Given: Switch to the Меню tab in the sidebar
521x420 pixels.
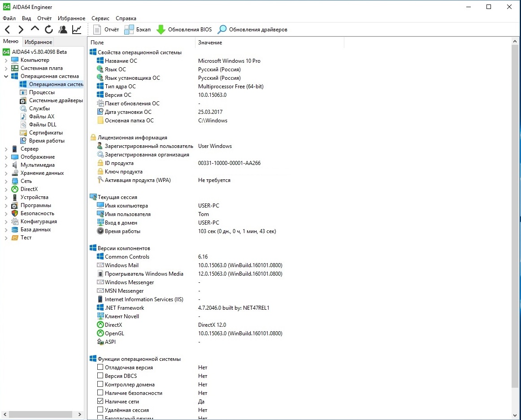Looking at the screenshot, I should coord(11,41).
